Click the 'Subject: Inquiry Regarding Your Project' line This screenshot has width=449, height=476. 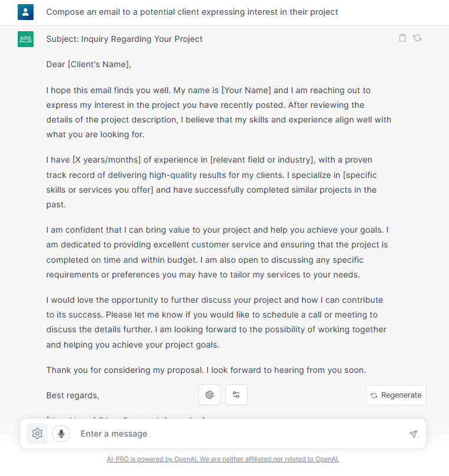124,39
